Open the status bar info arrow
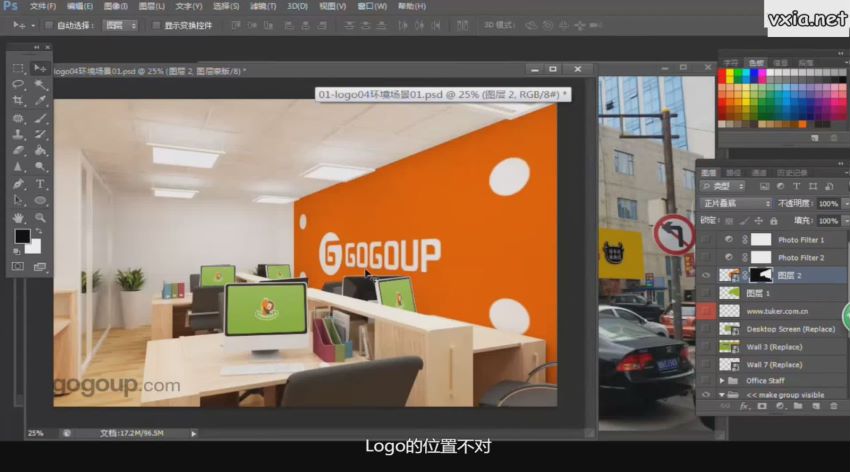 [194, 434]
